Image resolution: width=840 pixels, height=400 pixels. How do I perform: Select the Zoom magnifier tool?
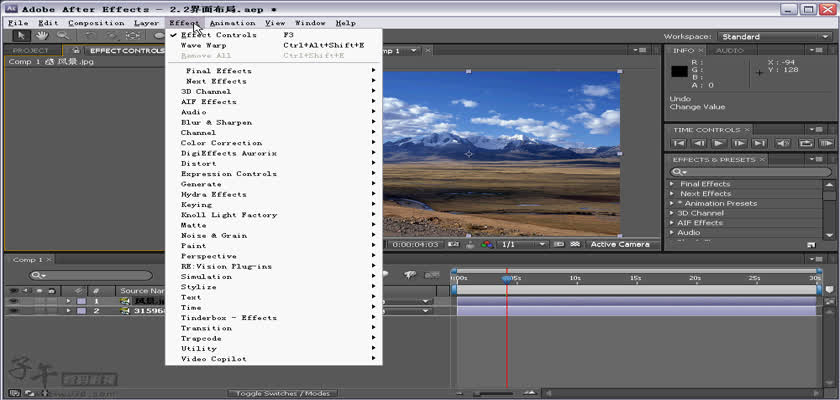click(x=63, y=36)
